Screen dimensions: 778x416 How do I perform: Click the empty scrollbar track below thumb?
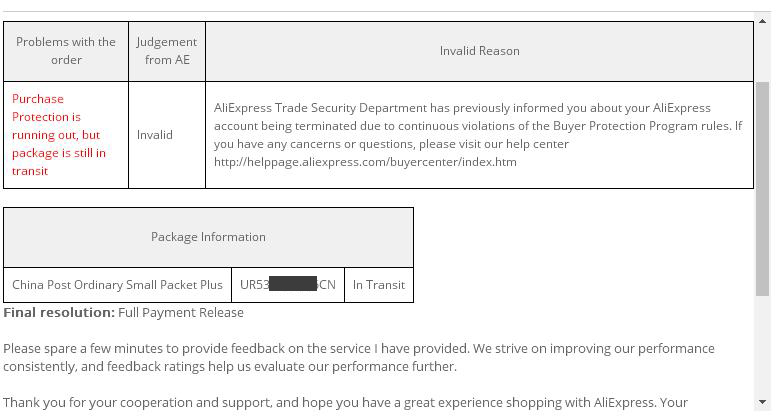tap(762, 346)
